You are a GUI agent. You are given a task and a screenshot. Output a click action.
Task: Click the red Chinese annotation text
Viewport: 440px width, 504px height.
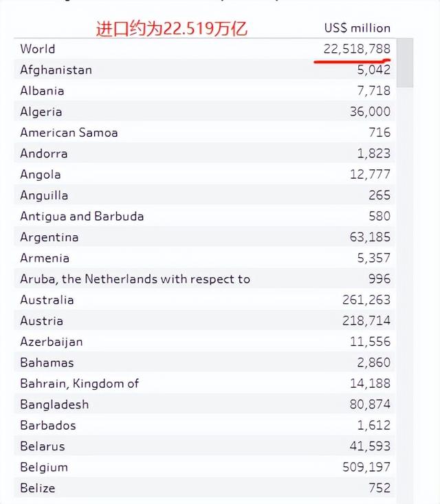pos(171,28)
